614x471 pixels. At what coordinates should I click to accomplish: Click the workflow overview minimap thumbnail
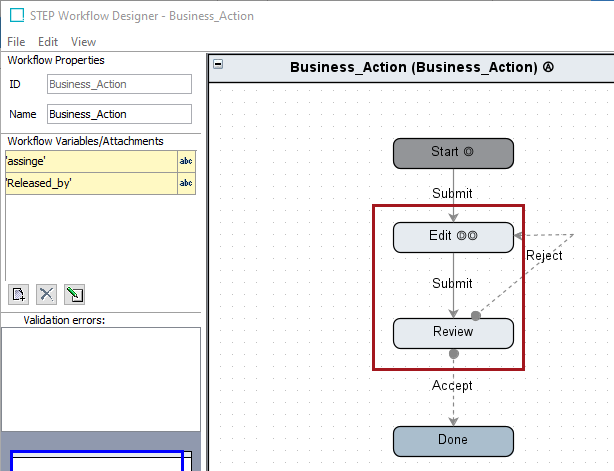101,461
